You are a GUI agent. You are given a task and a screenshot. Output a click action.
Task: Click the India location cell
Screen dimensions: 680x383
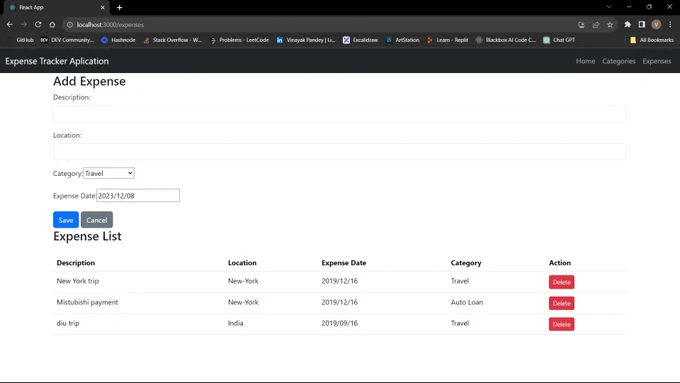(235, 323)
